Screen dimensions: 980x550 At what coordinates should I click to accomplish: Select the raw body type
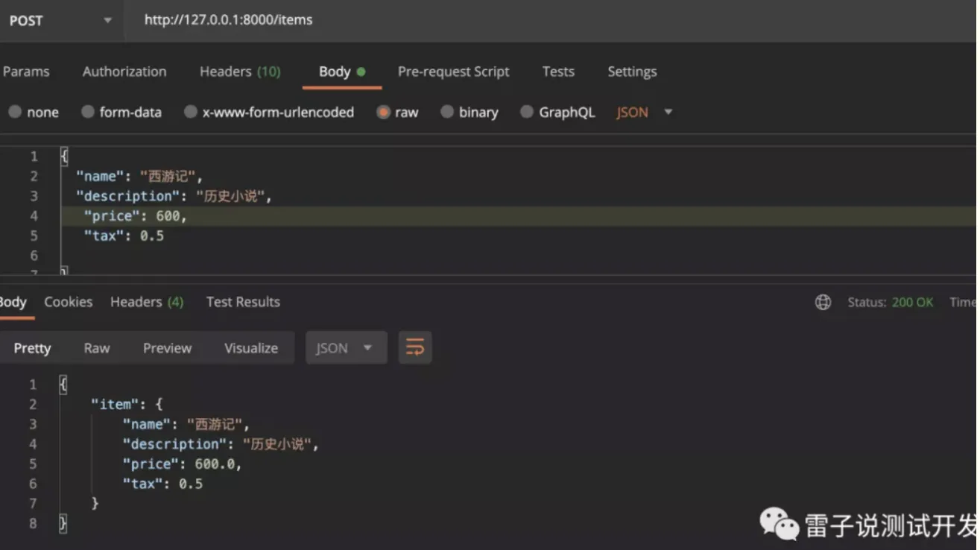click(x=398, y=113)
